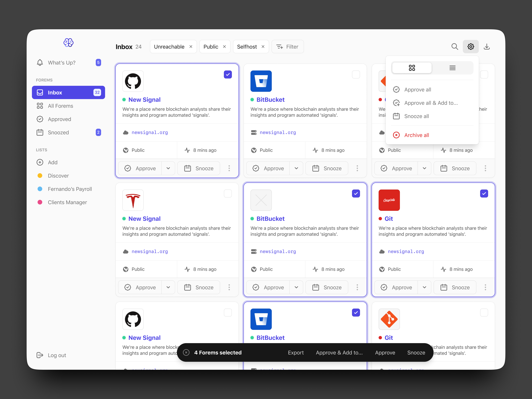Image resolution: width=532 pixels, height=399 pixels.
Task: Choose Snooze all in the settings popover
Action: [x=417, y=116]
